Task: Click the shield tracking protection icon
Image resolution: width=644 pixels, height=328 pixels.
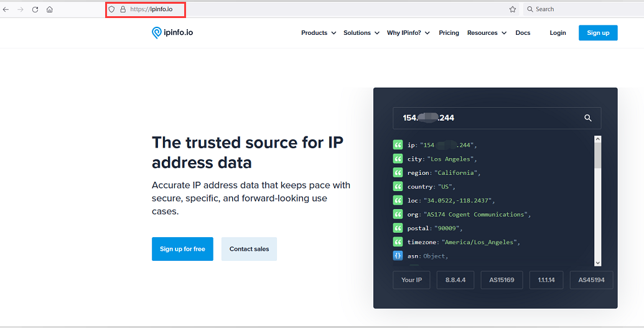Action: pyautogui.click(x=111, y=9)
